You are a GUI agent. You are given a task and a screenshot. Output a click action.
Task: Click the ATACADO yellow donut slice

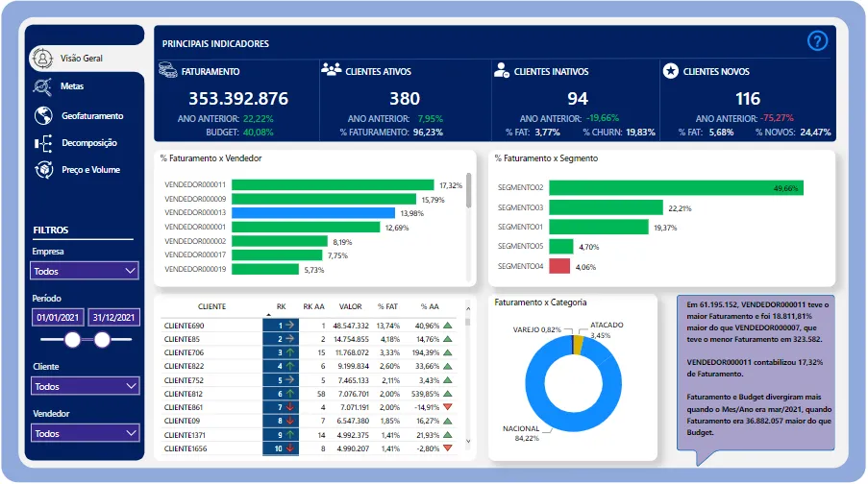578,345
